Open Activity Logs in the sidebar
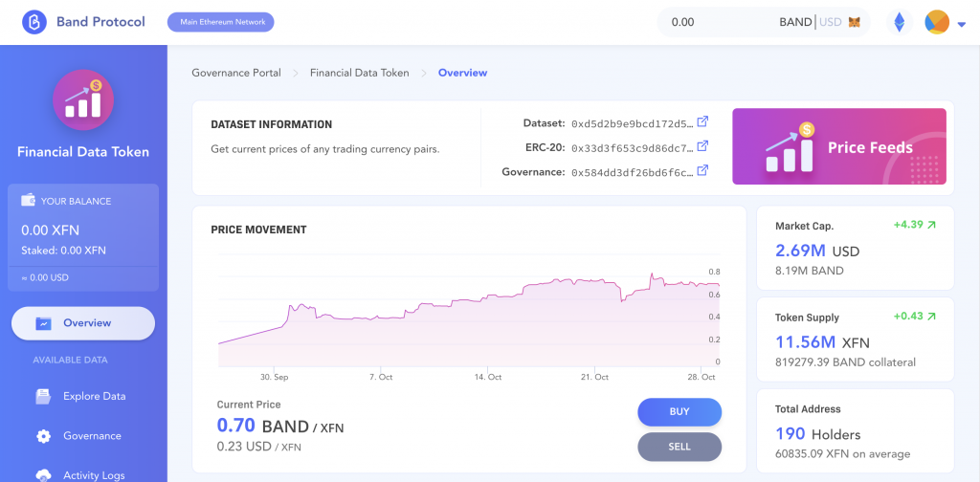This screenshot has width=980, height=482. click(94, 474)
